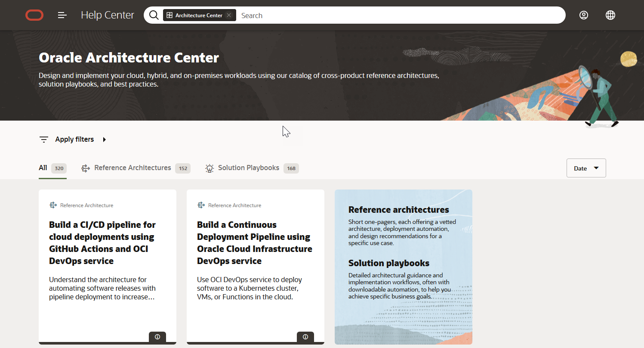The height and width of the screenshot is (348, 644).
Task: Click the Help Center heading link
Action: pos(108,15)
